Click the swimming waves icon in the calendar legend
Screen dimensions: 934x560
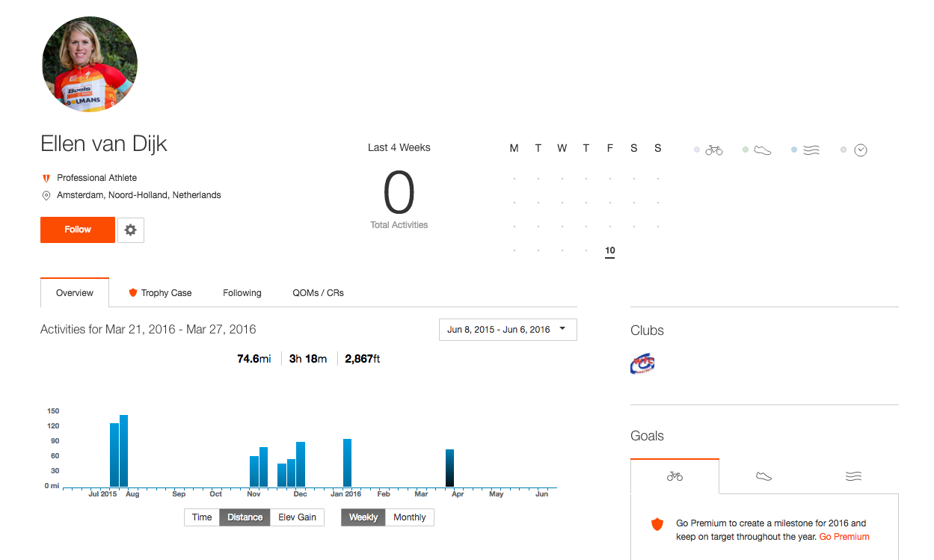(811, 150)
